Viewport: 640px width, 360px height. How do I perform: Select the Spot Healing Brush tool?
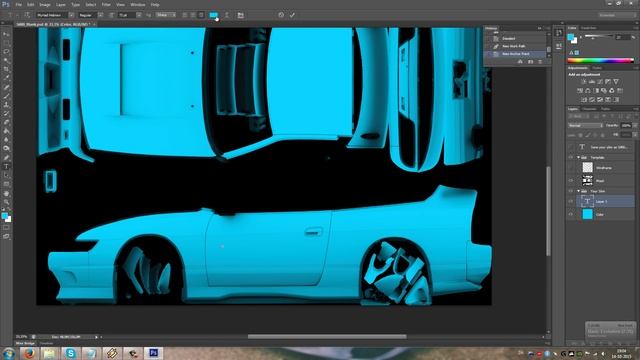[x=6, y=87]
